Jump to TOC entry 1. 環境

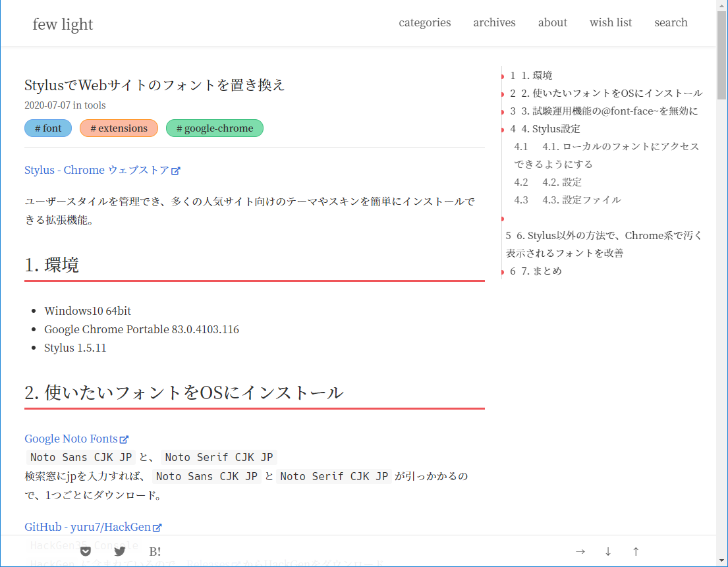click(531, 75)
